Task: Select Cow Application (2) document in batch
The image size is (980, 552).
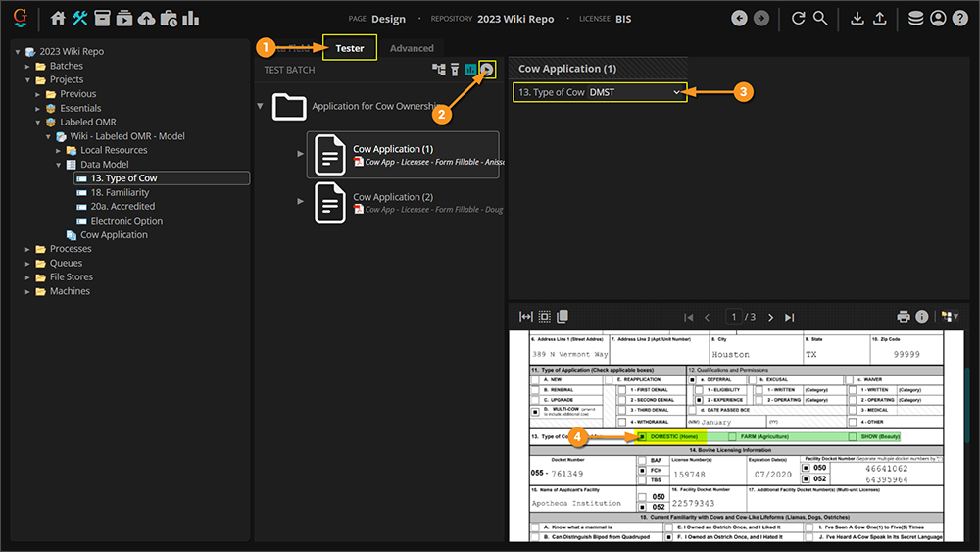Action: 403,202
